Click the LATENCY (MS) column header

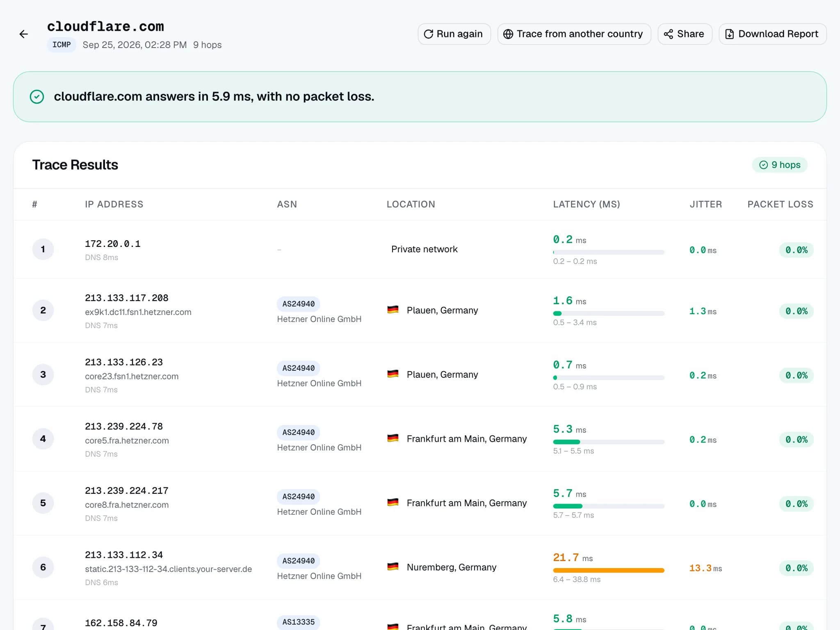tap(587, 204)
